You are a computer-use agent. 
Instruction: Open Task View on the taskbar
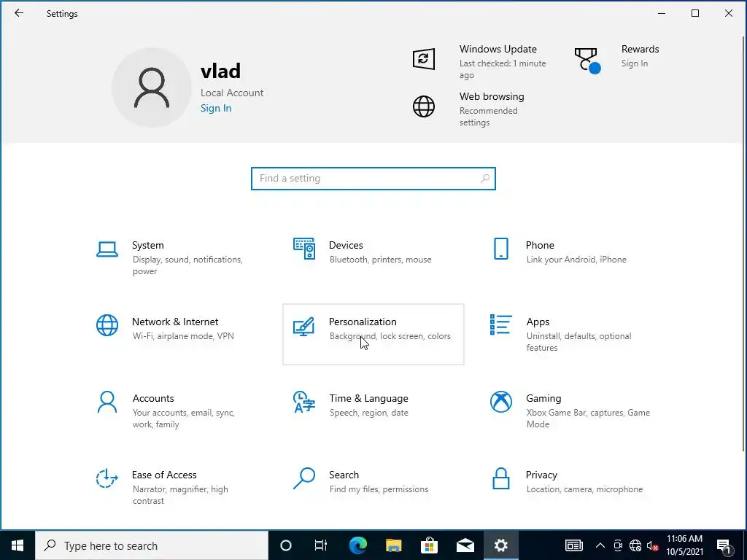point(321,545)
